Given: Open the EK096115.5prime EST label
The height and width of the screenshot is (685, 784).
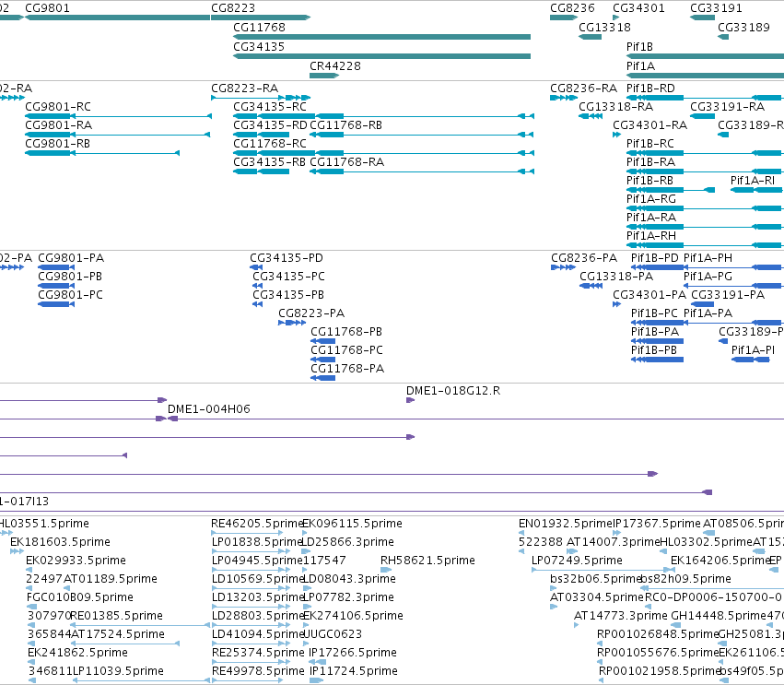Looking at the screenshot, I should tap(353, 525).
